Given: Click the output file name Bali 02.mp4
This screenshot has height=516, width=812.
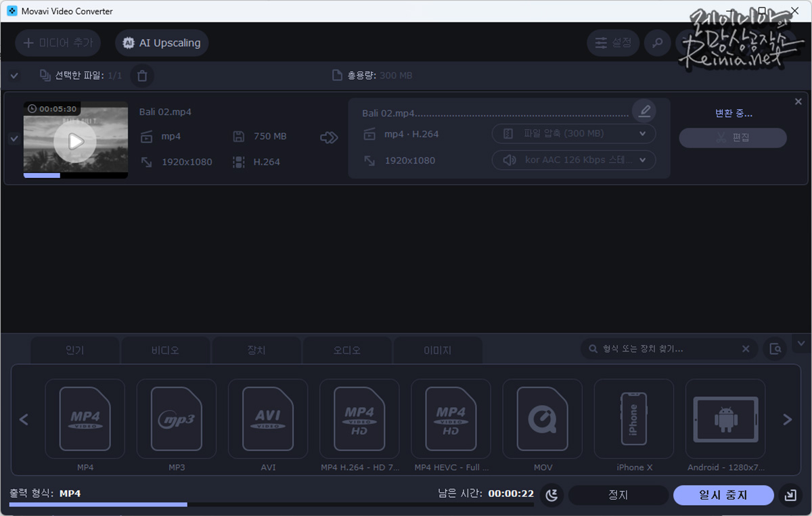Looking at the screenshot, I should [388, 114].
